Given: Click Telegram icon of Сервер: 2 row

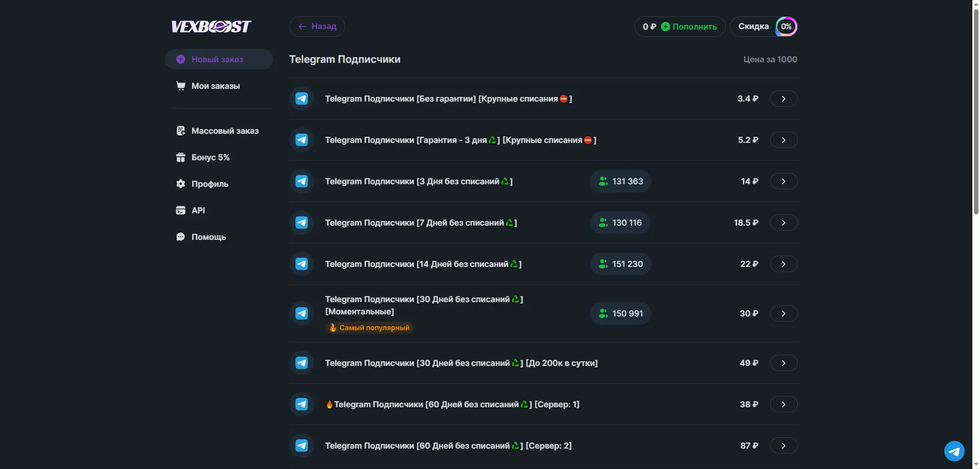Looking at the screenshot, I should [302, 446].
